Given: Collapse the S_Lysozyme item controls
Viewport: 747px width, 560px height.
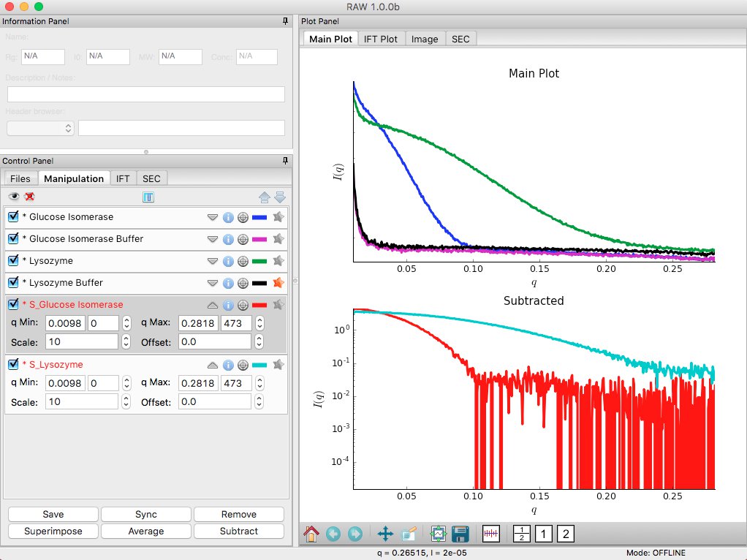Looking at the screenshot, I should tap(213, 365).
